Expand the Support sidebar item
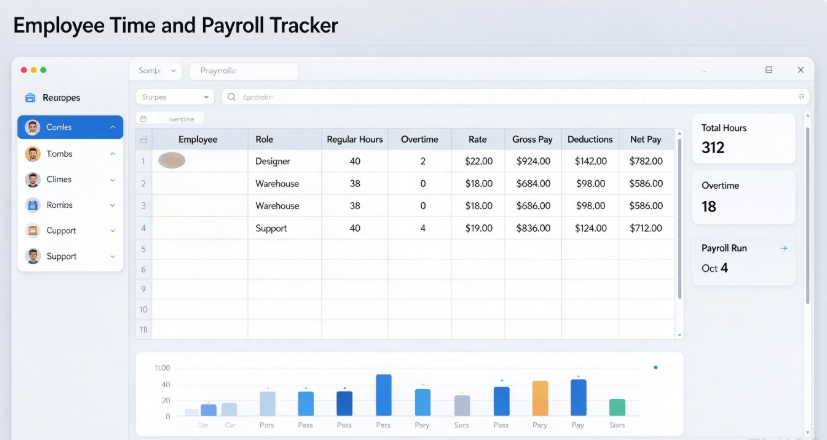The width and height of the screenshot is (827, 440). click(112, 257)
